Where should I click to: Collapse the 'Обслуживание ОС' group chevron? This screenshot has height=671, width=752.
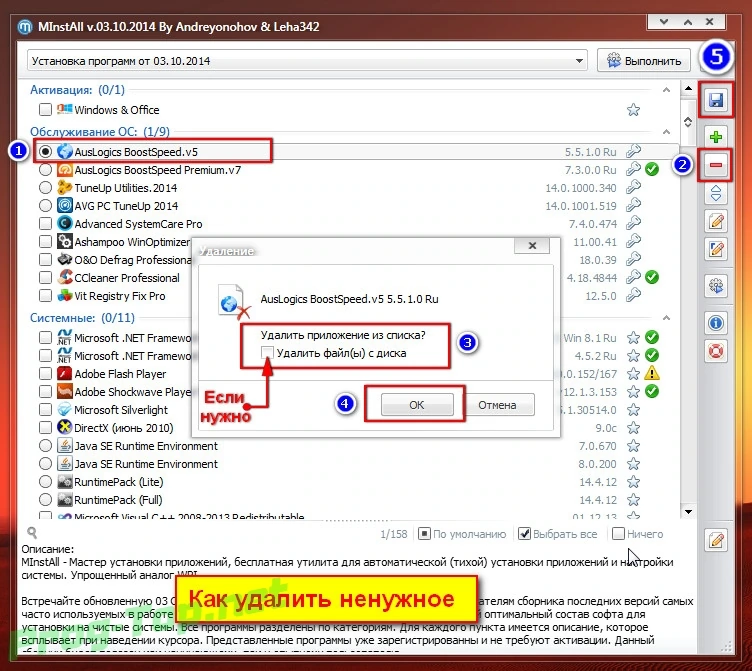(x=666, y=131)
